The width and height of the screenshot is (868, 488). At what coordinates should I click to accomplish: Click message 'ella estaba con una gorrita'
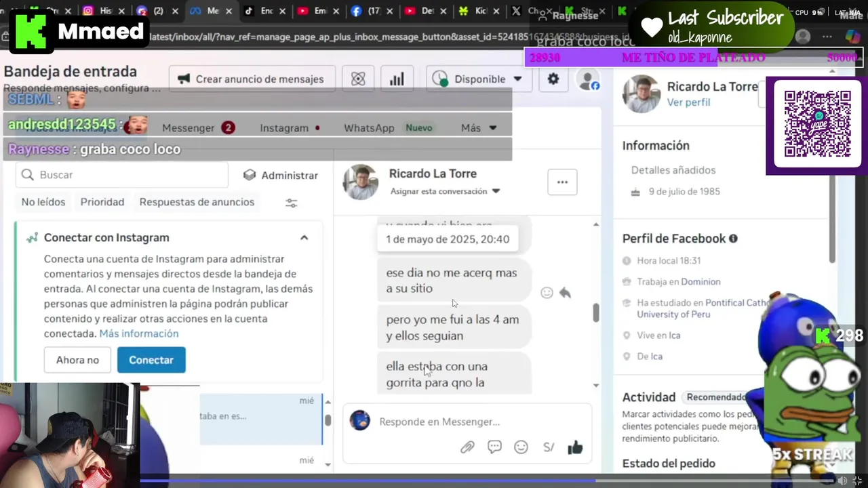[454, 373]
